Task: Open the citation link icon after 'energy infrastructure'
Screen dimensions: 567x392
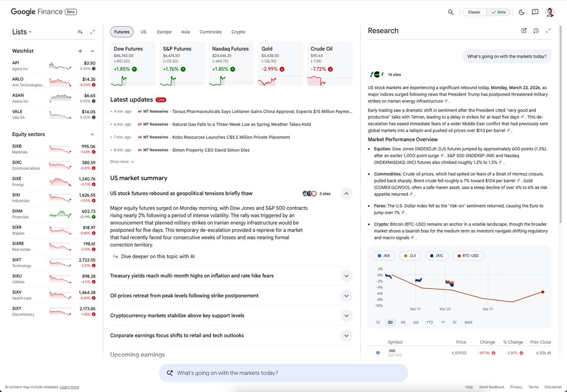Action: [x=446, y=101]
